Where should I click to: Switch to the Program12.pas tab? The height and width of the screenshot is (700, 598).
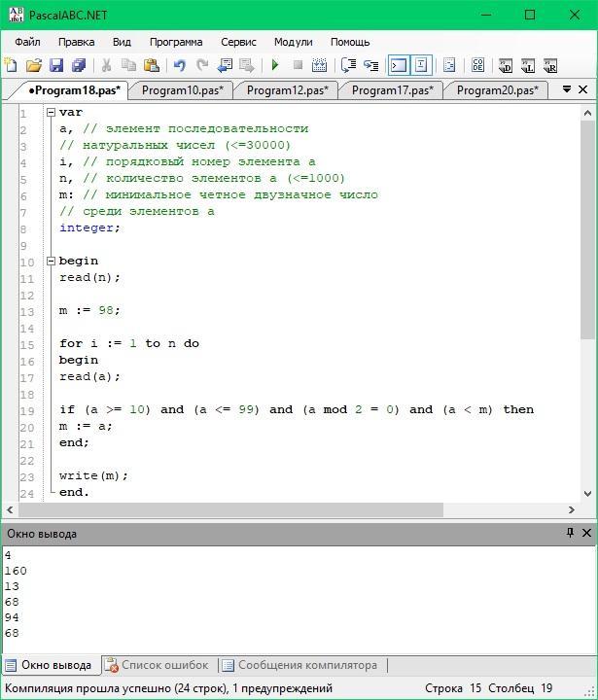(287, 90)
